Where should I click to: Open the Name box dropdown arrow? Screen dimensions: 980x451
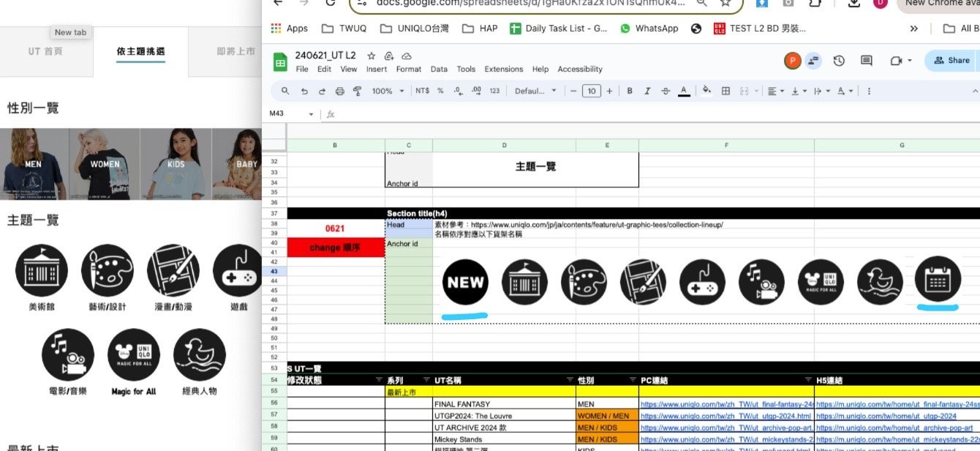pos(311,114)
